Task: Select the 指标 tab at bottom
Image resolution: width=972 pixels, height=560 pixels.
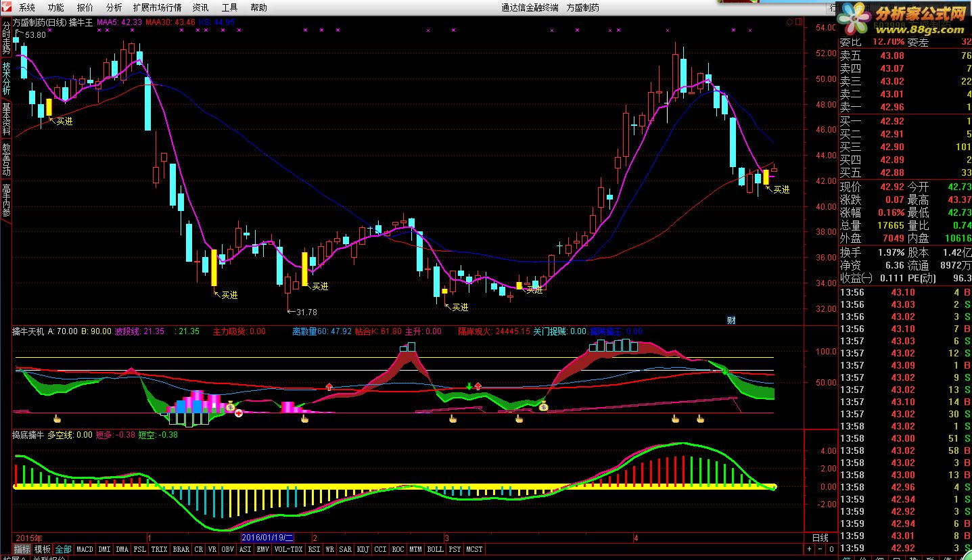Action: pos(22,549)
